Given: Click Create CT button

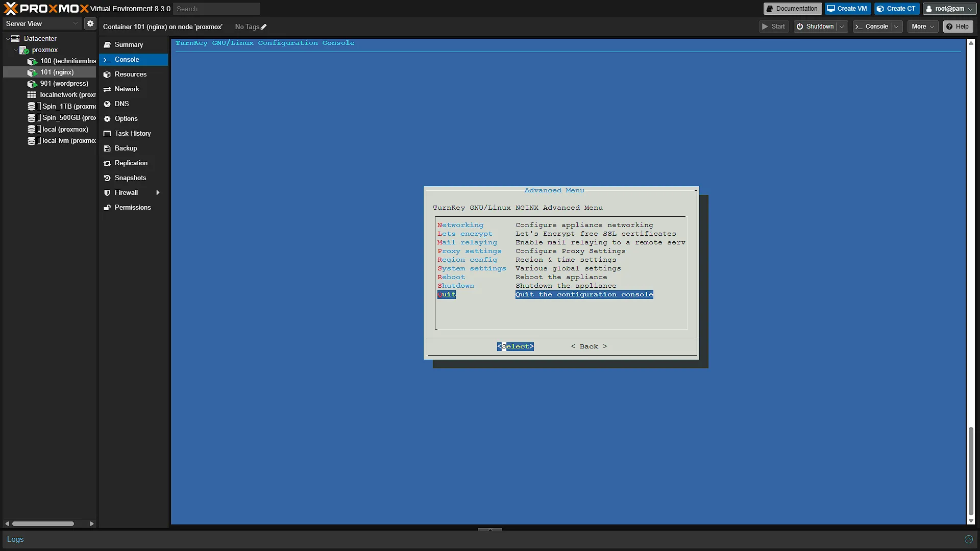Looking at the screenshot, I should (x=897, y=9).
